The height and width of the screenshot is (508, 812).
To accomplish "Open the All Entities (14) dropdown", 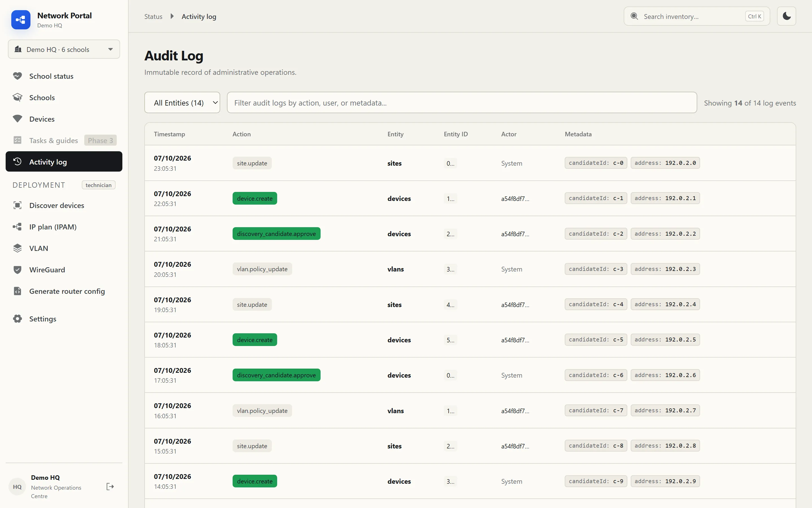I will pyautogui.click(x=182, y=103).
